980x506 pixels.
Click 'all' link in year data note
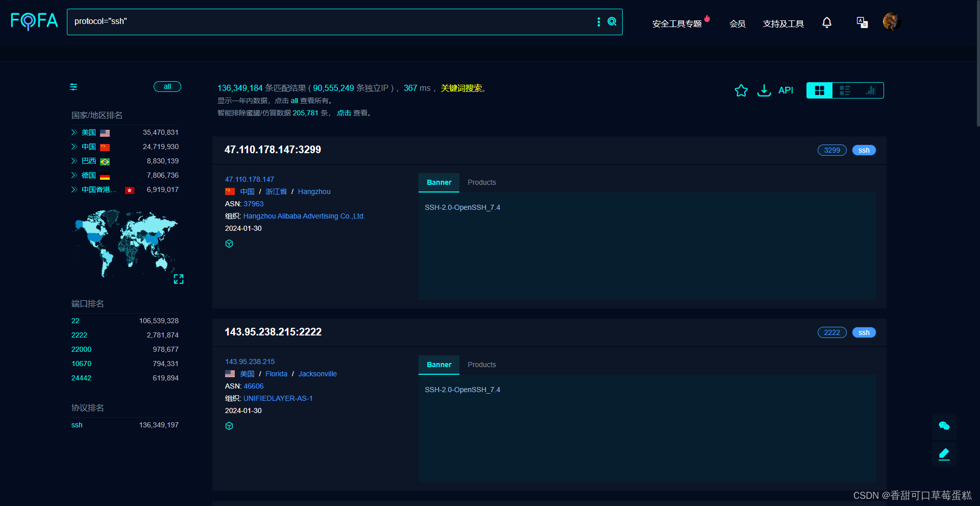click(x=294, y=101)
